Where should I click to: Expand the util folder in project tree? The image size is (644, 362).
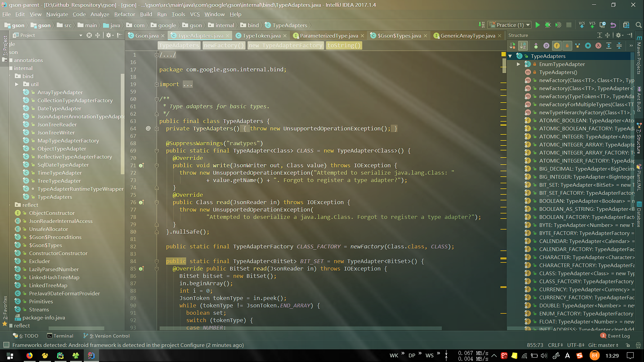(x=16, y=84)
